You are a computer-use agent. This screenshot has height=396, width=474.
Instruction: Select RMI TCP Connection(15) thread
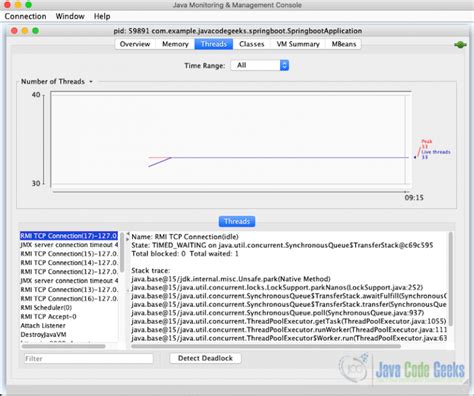(x=69, y=254)
